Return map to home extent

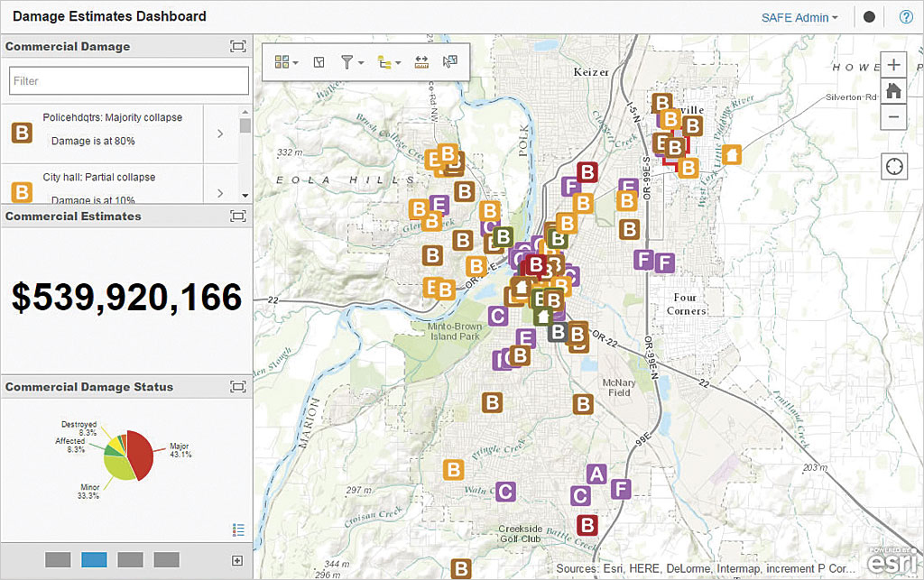(893, 90)
